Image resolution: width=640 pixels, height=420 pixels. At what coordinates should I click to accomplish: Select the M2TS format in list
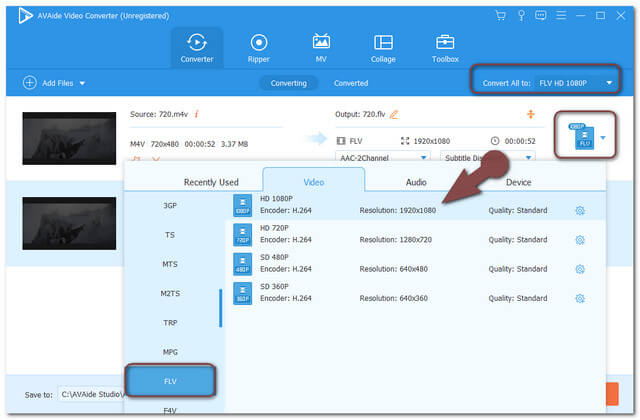pyautogui.click(x=170, y=293)
